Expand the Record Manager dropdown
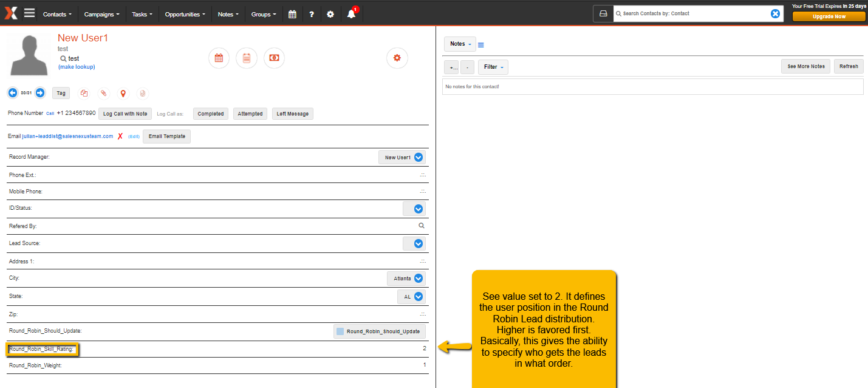 (x=418, y=158)
